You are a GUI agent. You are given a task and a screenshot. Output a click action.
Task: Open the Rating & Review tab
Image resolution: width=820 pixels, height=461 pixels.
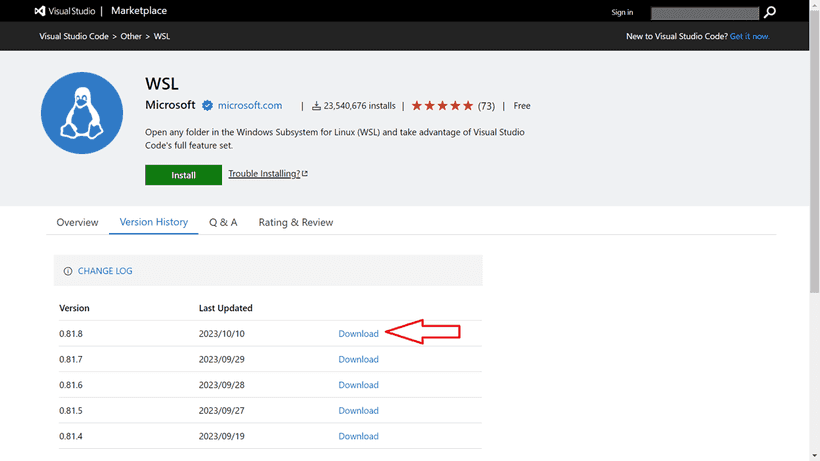pos(295,222)
